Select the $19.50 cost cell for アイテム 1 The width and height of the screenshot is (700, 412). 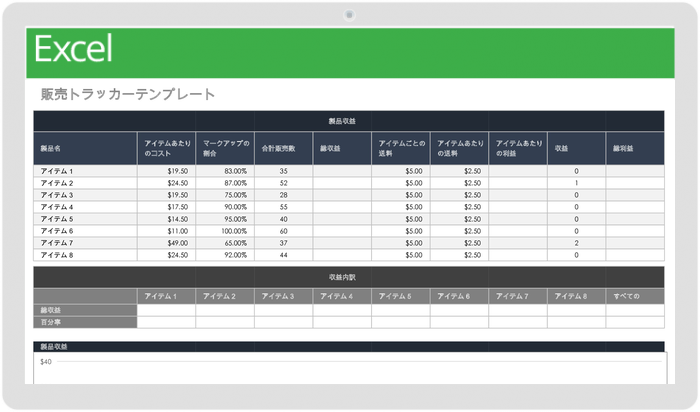tap(167, 171)
